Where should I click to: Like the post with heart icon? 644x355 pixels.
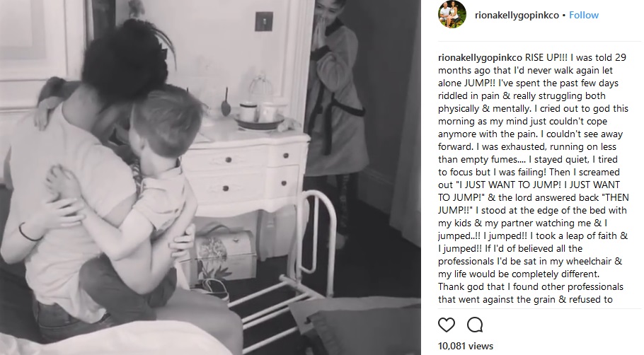(x=447, y=325)
